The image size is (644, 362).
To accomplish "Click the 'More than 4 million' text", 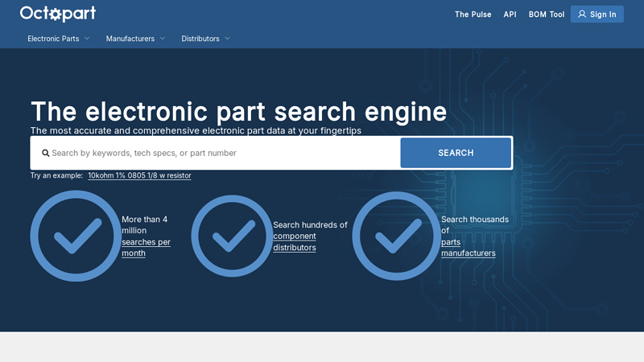I will [x=145, y=225].
